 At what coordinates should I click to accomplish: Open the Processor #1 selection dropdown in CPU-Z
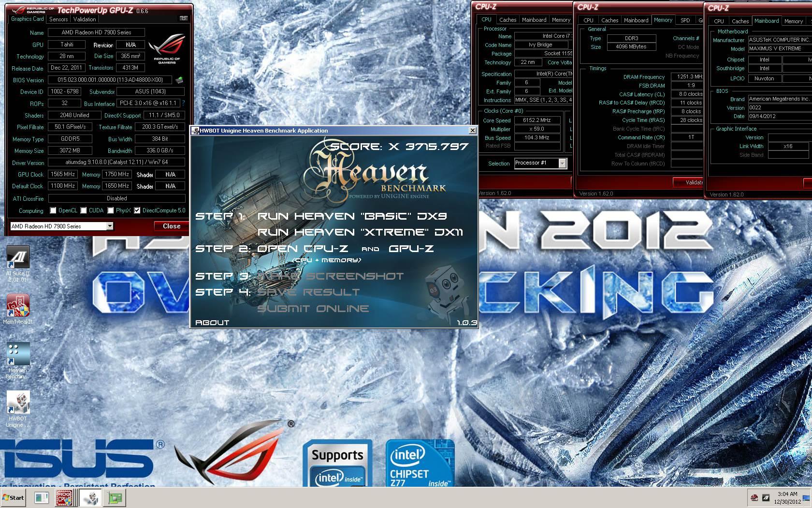click(540, 163)
